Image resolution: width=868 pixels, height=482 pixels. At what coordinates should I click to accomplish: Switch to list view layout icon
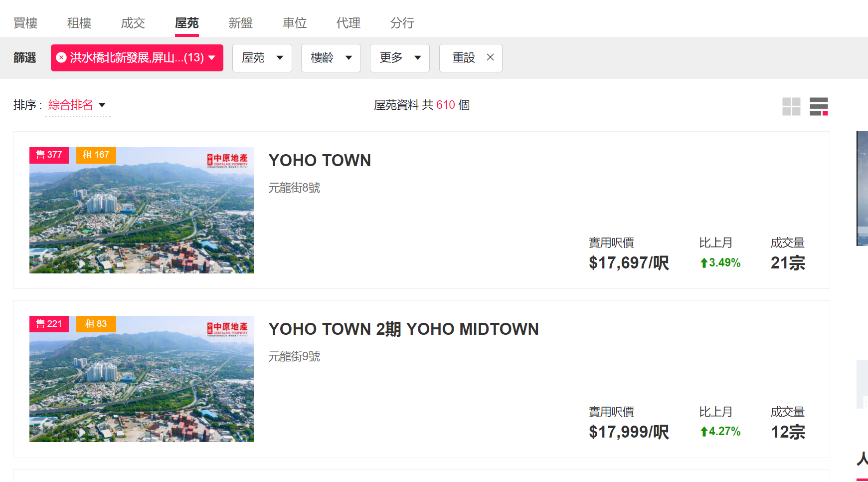click(x=819, y=106)
